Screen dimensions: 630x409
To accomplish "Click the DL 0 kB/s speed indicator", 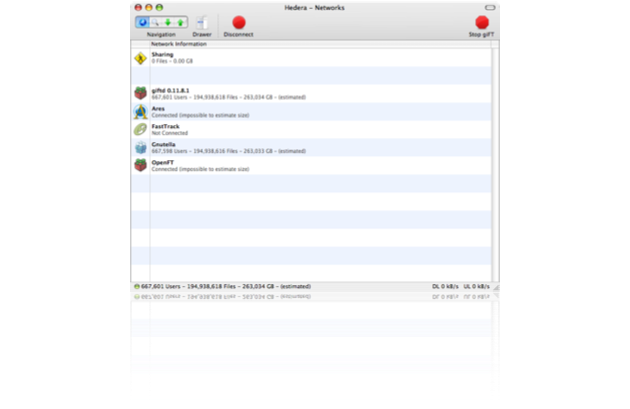I will 445,286.
